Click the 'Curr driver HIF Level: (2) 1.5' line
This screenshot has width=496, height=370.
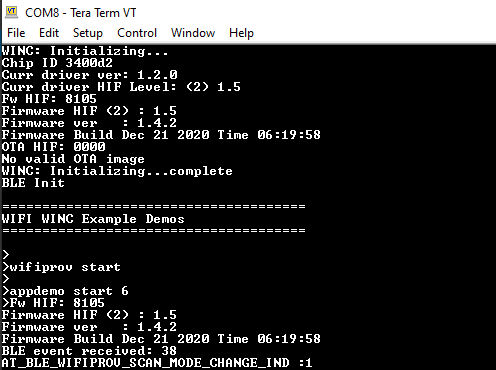coord(121,87)
